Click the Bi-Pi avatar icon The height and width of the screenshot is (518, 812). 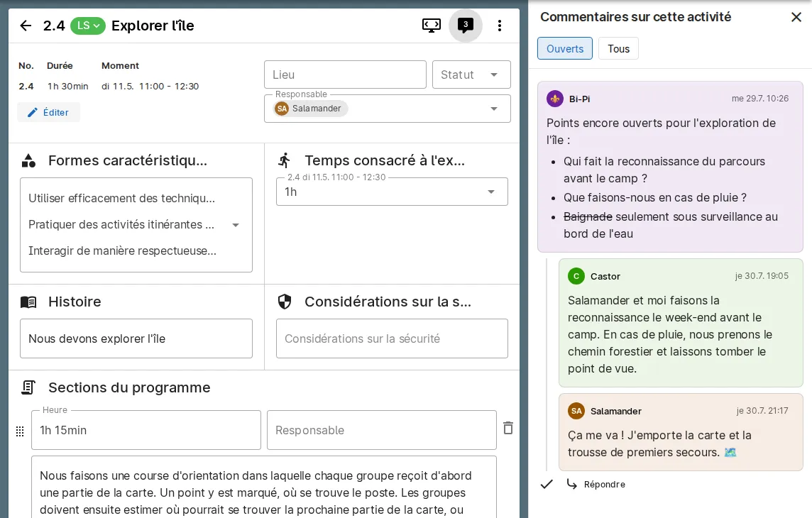(x=555, y=99)
